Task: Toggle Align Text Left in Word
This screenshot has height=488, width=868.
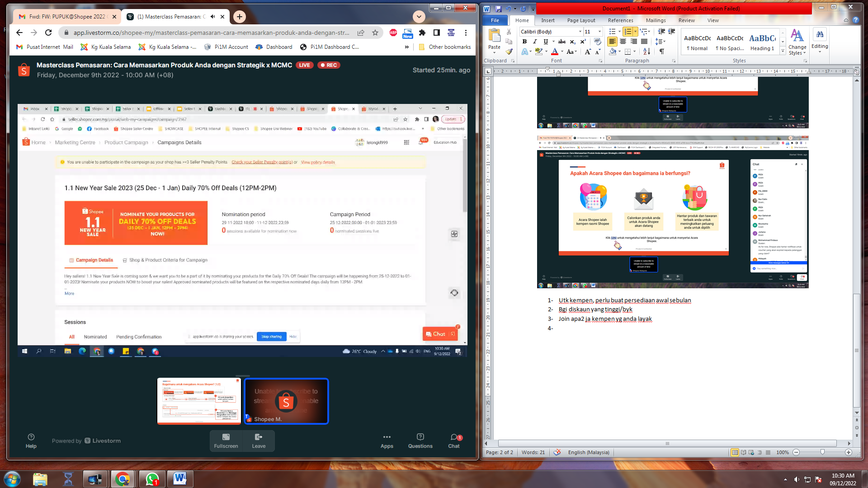Action: pyautogui.click(x=613, y=42)
